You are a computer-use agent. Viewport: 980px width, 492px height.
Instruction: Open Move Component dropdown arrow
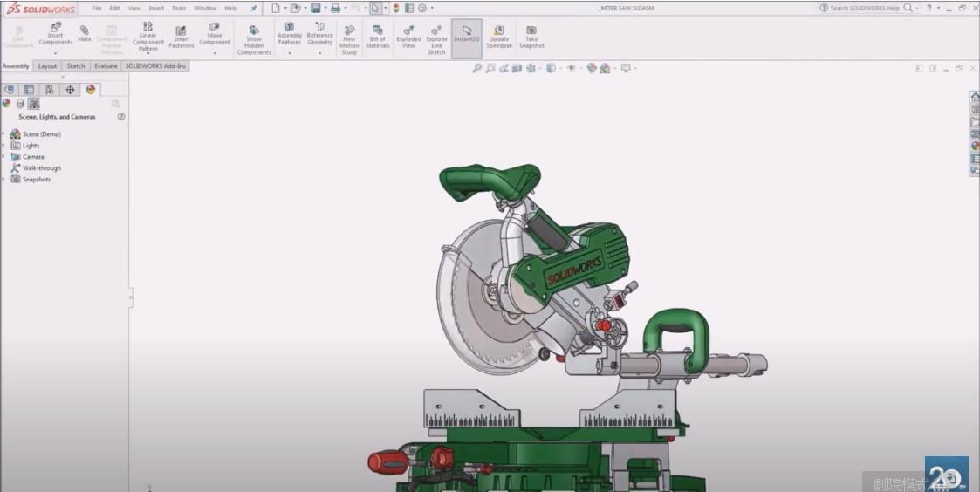tap(215, 53)
